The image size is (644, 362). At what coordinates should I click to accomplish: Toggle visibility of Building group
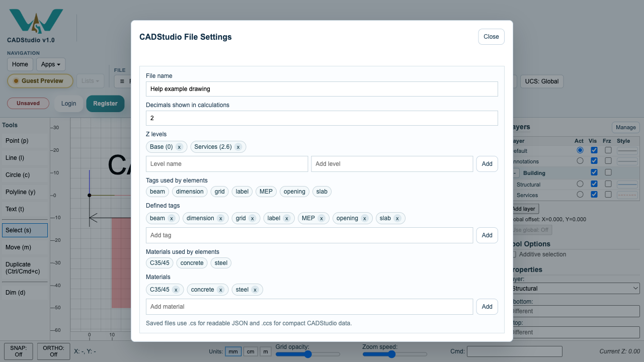click(594, 172)
